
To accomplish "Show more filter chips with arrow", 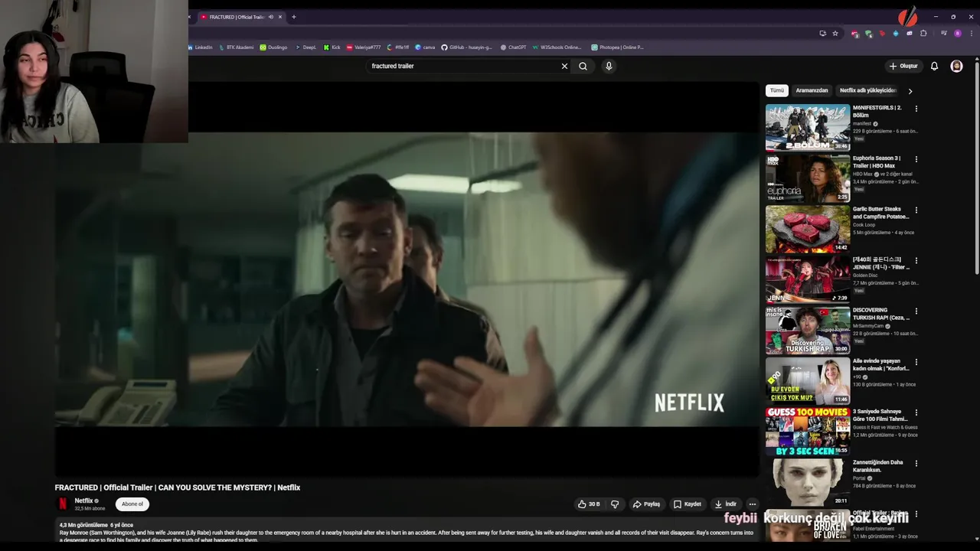I will [910, 91].
